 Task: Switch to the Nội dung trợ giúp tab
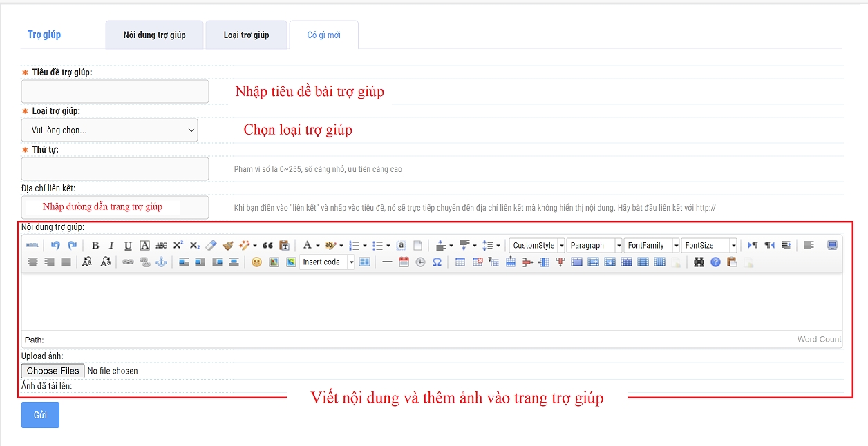(154, 35)
